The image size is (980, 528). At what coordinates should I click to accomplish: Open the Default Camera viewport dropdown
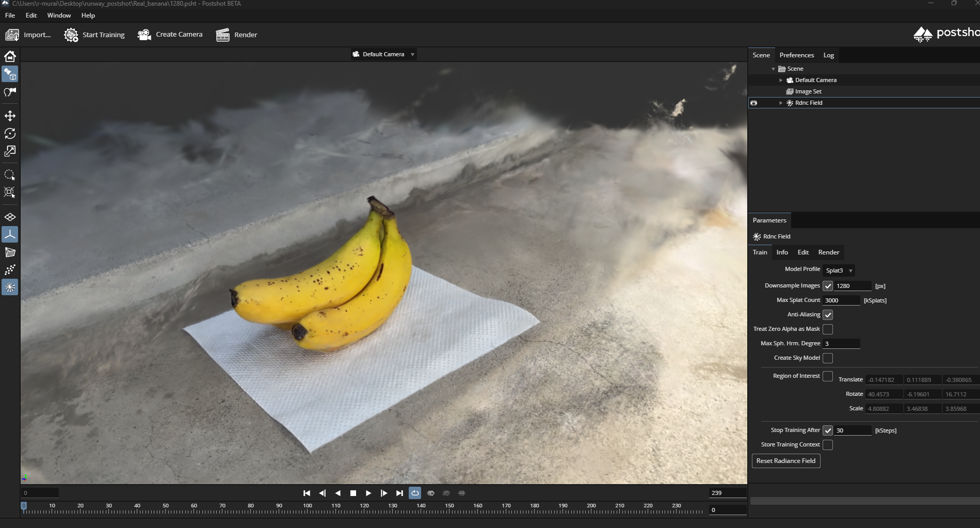(x=383, y=54)
